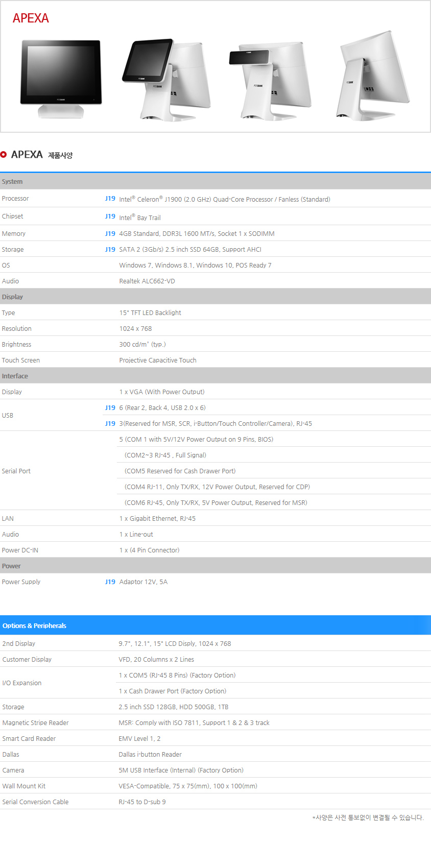Click the Interface section header row
431x868 pixels.
[x=215, y=376]
